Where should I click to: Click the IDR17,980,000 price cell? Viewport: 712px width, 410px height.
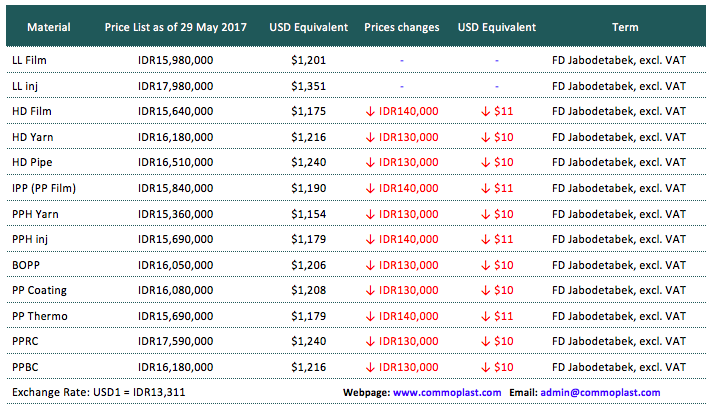click(175, 86)
